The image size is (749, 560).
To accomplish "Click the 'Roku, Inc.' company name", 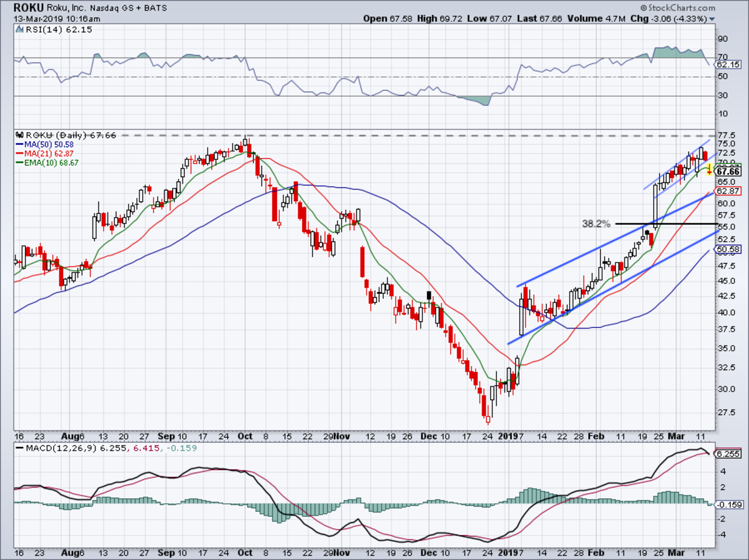I will click(66, 8).
